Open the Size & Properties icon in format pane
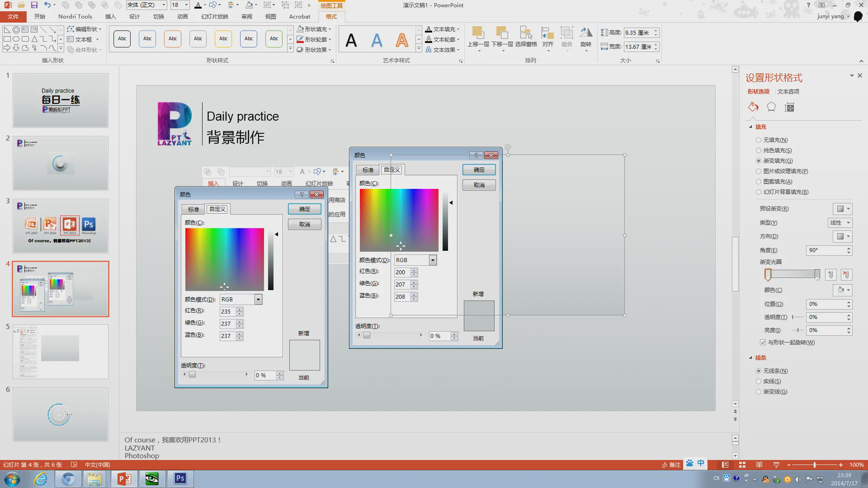The width and height of the screenshot is (868, 488). point(789,107)
